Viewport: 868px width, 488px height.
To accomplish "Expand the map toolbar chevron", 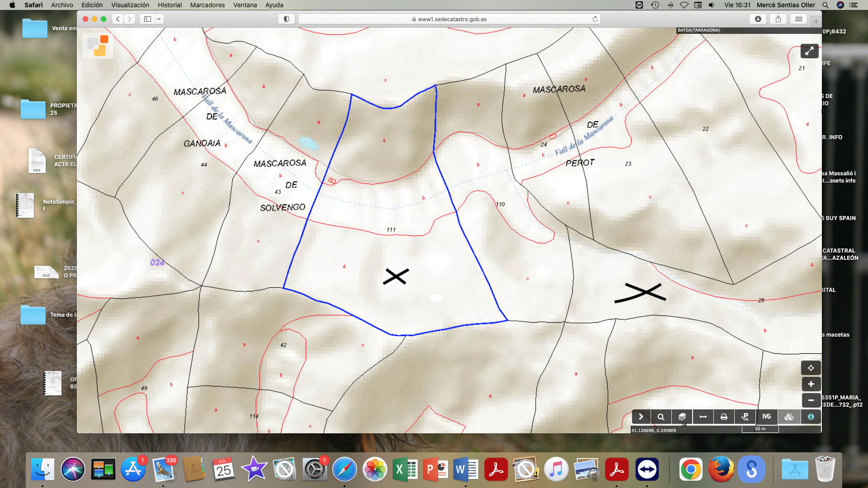I will [x=641, y=417].
